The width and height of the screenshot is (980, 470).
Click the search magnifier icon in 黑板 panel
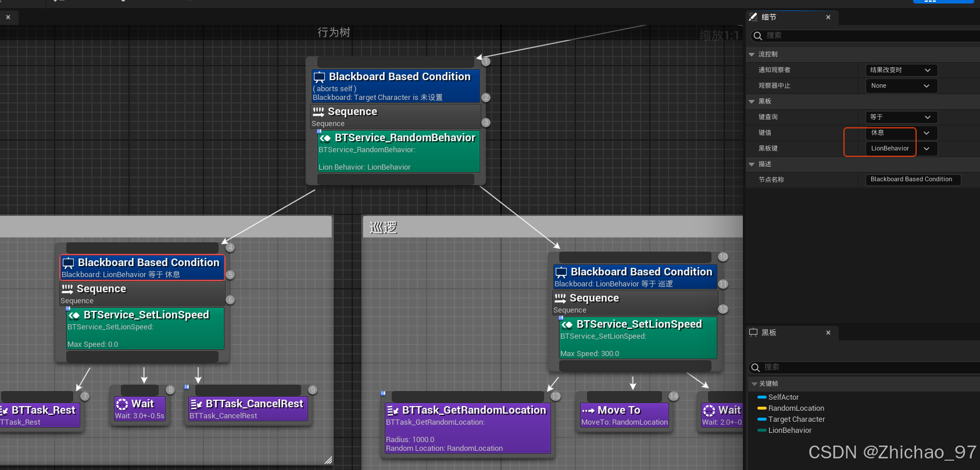click(756, 368)
